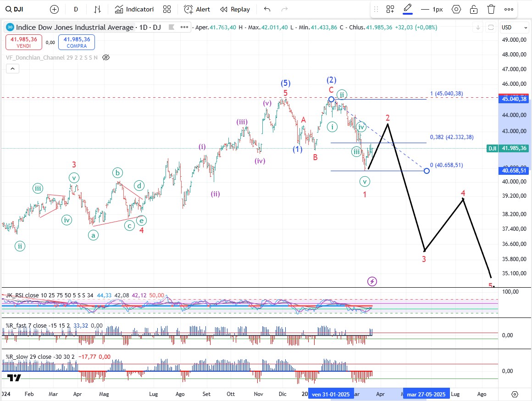The width and height of the screenshot is (532, 401).
Task: Click the undo arrow
Action: tap(267, 9)
